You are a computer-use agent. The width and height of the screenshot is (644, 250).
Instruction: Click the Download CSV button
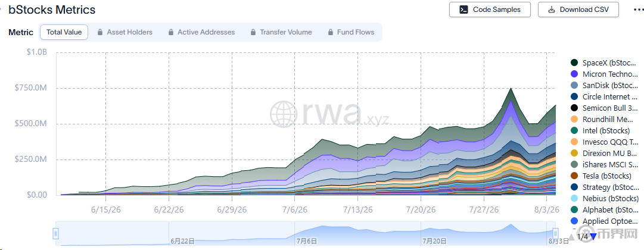click(578, 10)
